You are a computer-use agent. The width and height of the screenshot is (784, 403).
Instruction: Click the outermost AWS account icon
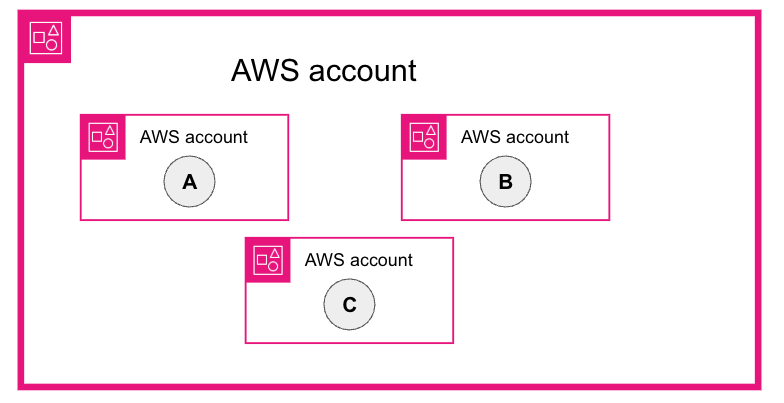pyautogui.click(x=46, y=39)
